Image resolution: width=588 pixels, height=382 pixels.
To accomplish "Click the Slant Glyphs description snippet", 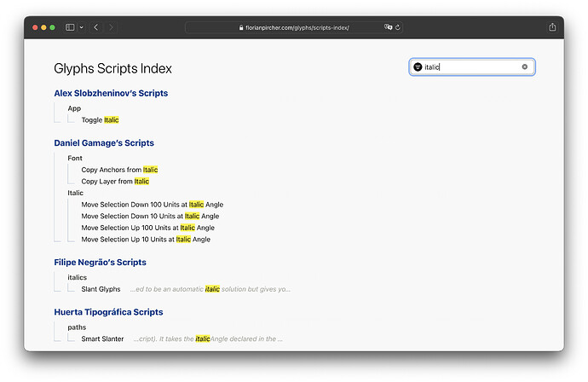I will coord(210,289).
